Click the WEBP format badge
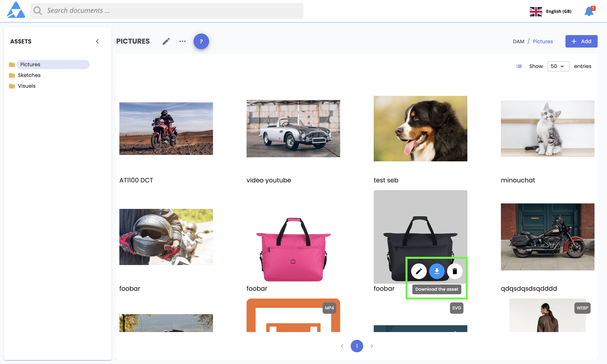Viewport: 607px width, 364px height. pyautogui.click(x=582, y=308)
